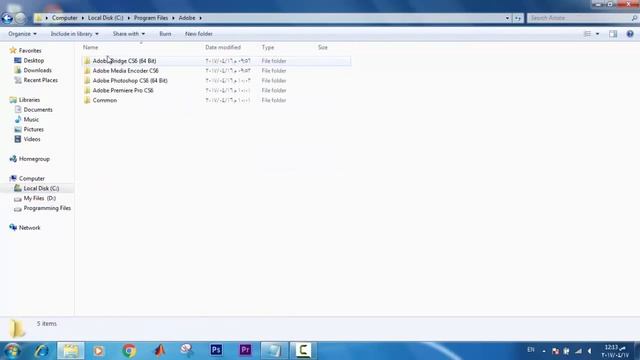Click the Burn toolbar button
Image resolution: width=640 pixels, height=360 pixels.
click(165, 34)
